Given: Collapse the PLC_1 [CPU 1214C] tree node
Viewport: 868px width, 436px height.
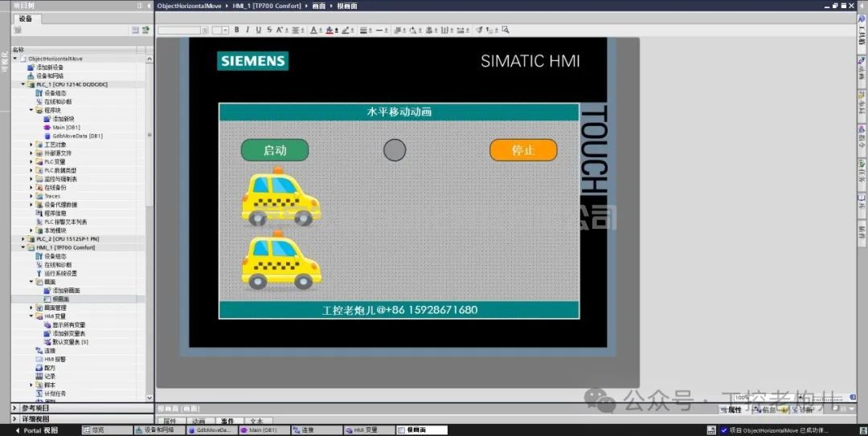Looking at the screenshot, I should pos(23,84).
